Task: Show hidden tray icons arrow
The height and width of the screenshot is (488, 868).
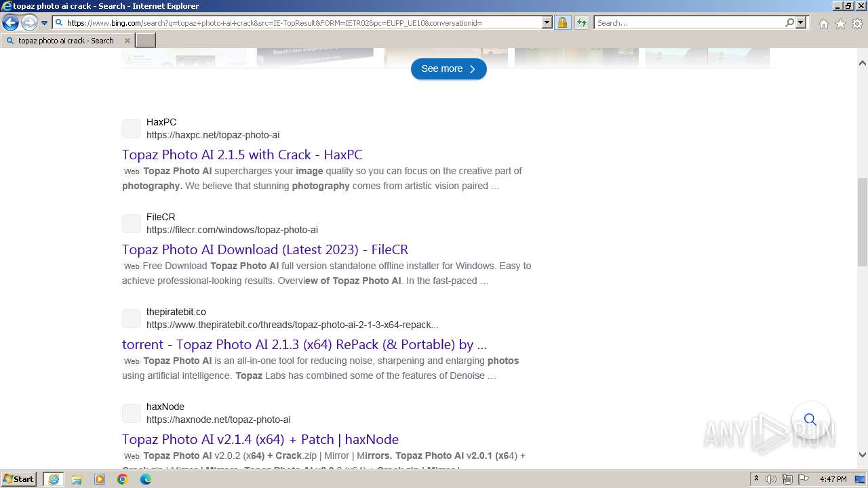Action: coord(756,479)
